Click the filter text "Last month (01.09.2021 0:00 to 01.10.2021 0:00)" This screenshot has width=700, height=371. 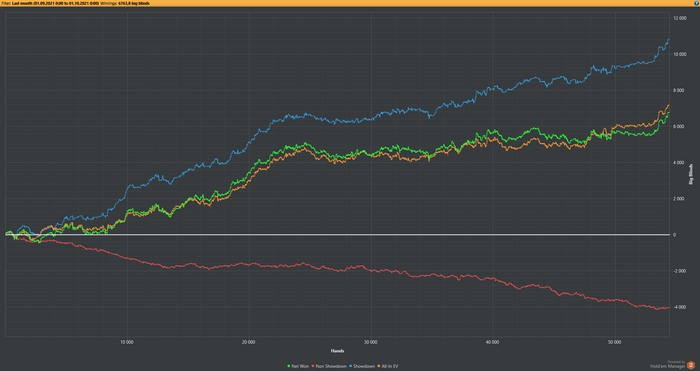pyautogui.click(x=55, y=3)
